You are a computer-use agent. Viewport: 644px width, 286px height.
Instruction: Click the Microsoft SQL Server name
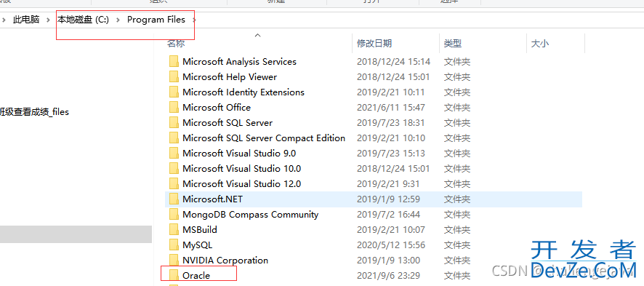point(227,122)
